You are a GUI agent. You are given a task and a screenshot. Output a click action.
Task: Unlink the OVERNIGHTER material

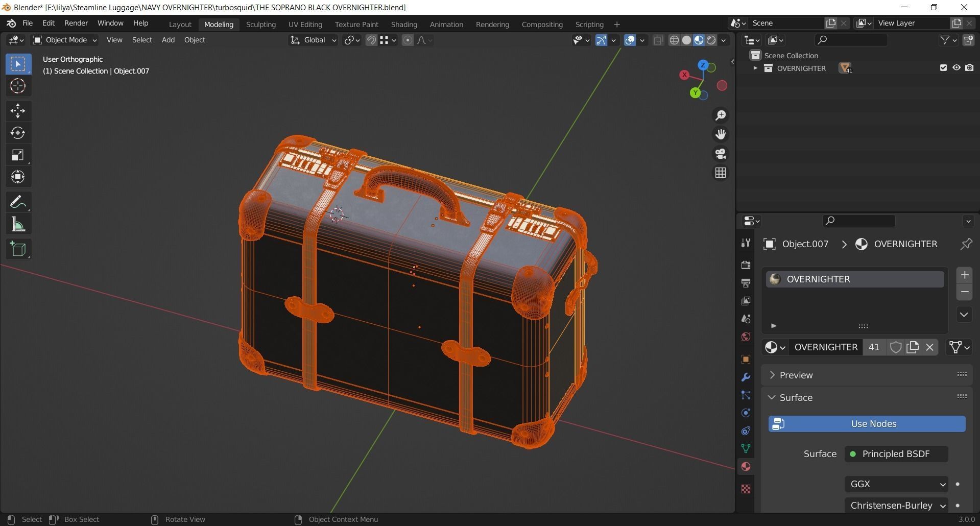click(929, 347)
